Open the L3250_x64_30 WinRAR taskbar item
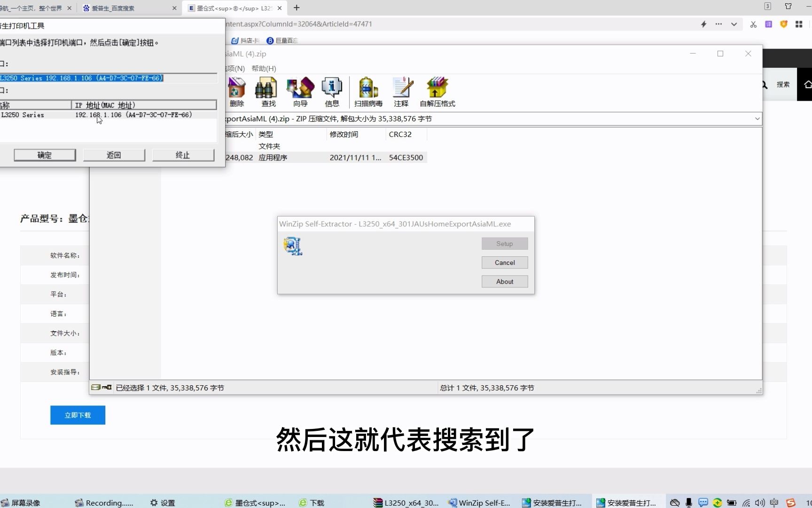812x508 pixels. pyautogui.click(x=406, y=503)
